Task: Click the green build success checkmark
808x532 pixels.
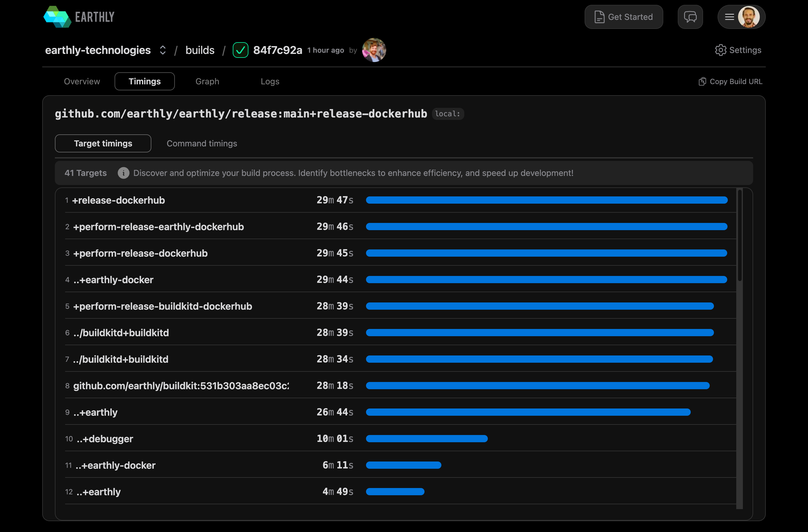Action: pos(240,50)
